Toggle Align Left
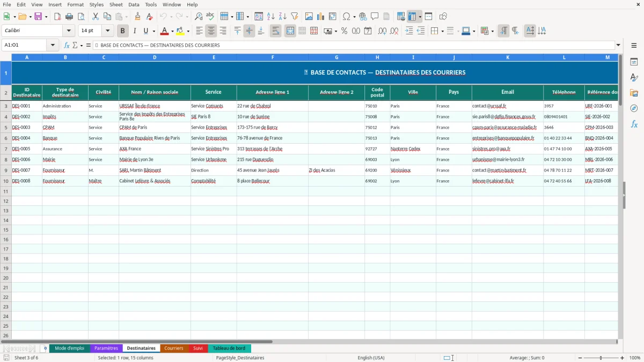644x362 pixels. 199,31
